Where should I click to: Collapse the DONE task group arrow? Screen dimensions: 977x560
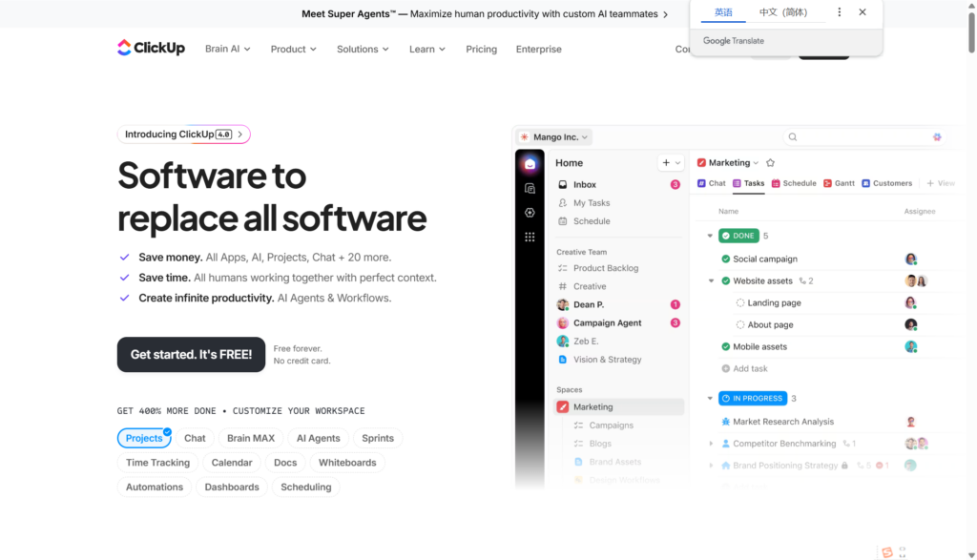[x=710, y=236]
